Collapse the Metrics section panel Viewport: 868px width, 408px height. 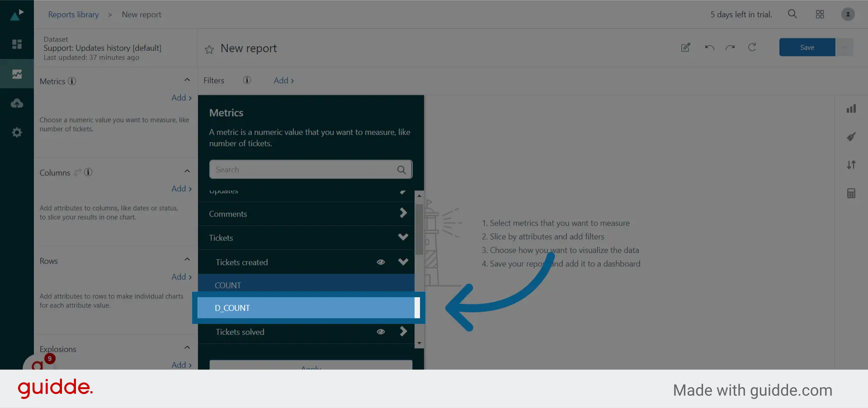187,79
